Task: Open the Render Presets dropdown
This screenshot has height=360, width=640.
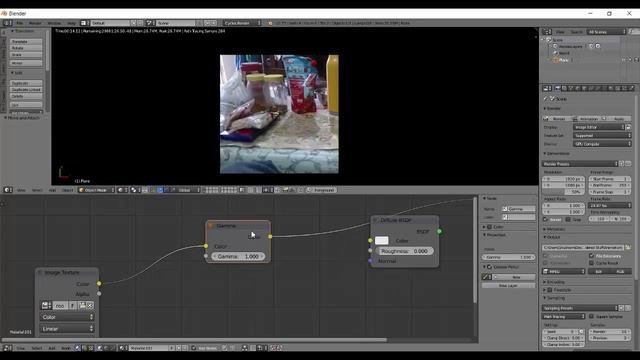Action: pyautogui.click(x=580, y=164)
